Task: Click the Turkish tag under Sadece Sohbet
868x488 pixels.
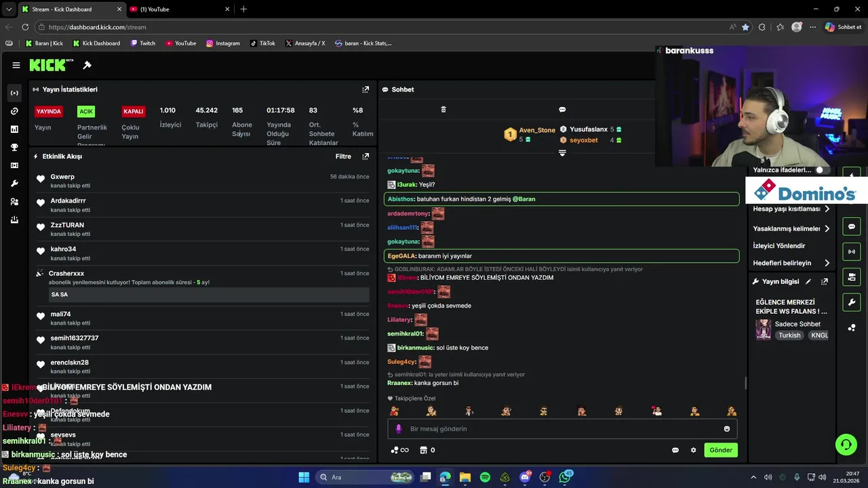Action: [789, 335]
